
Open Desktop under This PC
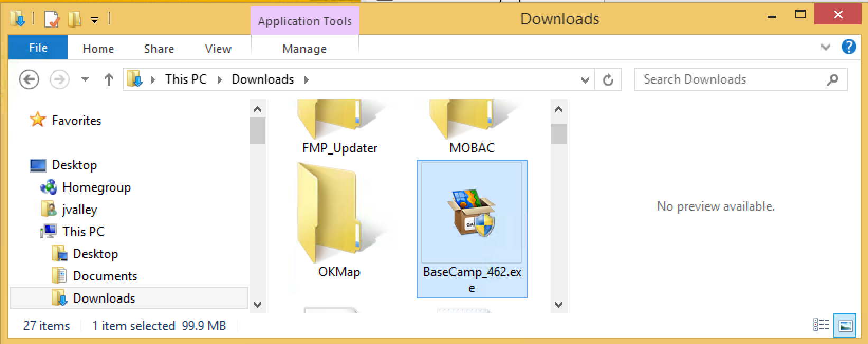click(x=96, y=254)
